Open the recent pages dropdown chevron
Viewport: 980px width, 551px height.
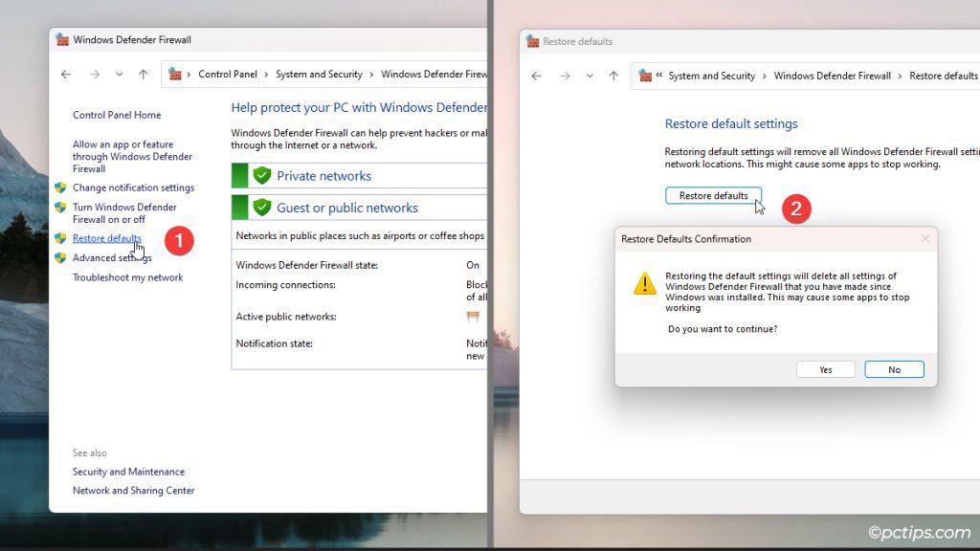point(119,74)
